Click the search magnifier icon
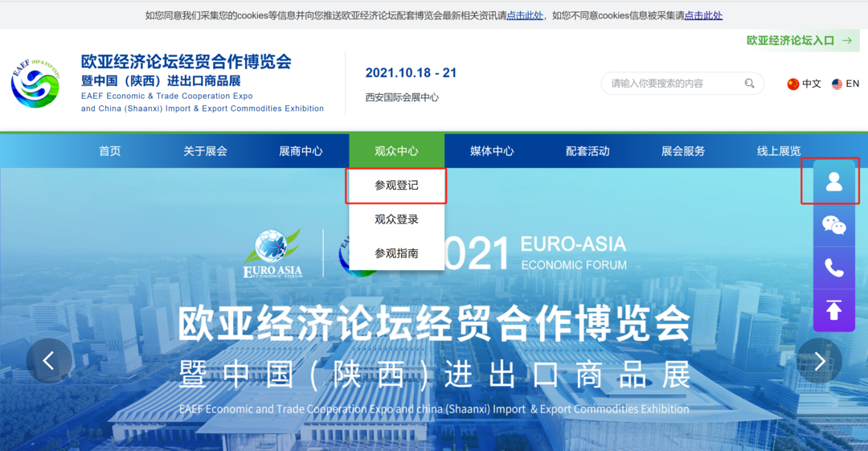Image resolution: width=868 pixels, height=451 pixels. pos(749,83)
